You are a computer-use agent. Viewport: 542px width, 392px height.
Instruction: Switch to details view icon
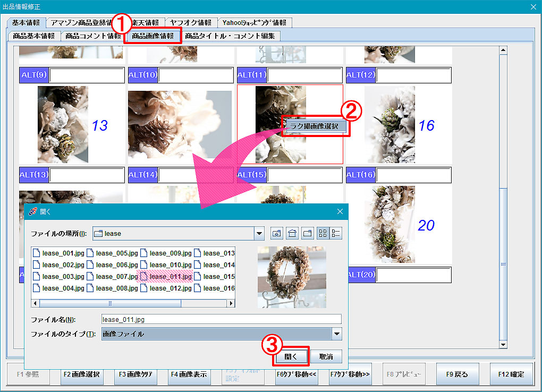coord(336,233)
